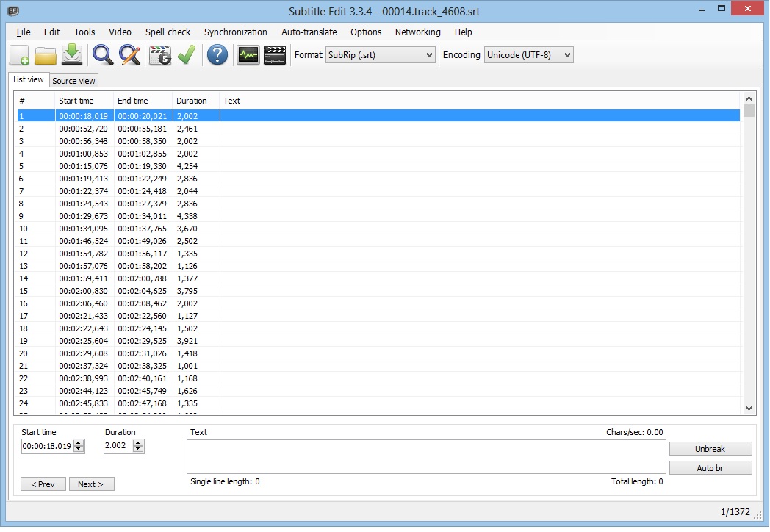Click the vertical scrollbar thumb of list
This screenshot has width=770, height=532.
[749, 110]
